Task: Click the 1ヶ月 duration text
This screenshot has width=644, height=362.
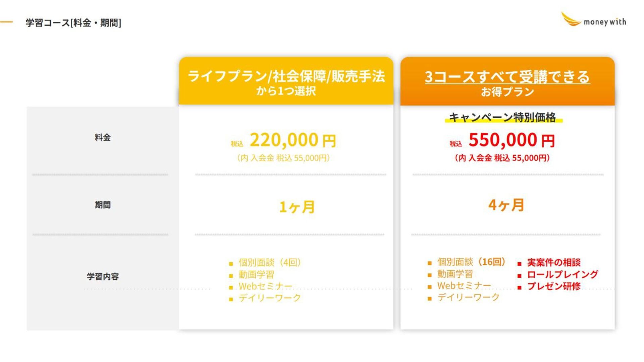Action: pyautogui.click(x=297, y=207)
